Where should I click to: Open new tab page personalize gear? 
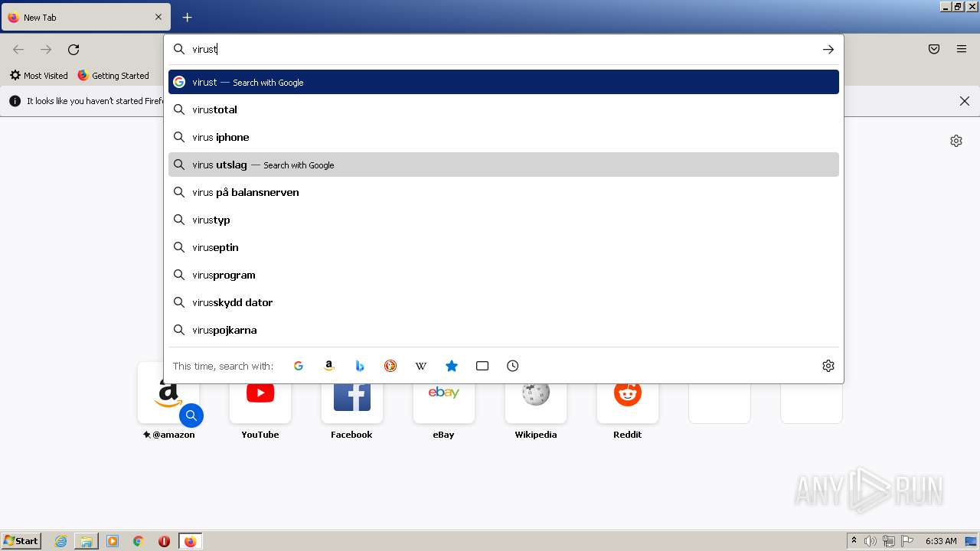tap(956, 141)
